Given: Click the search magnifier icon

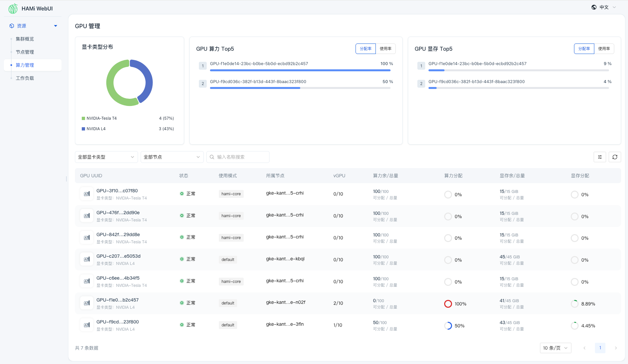Looking at the screenshot, I should (212, 157).
